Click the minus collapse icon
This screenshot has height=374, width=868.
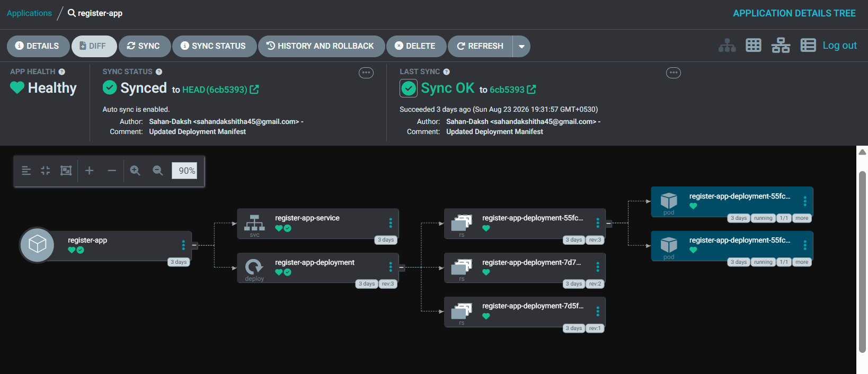point(112,171)
